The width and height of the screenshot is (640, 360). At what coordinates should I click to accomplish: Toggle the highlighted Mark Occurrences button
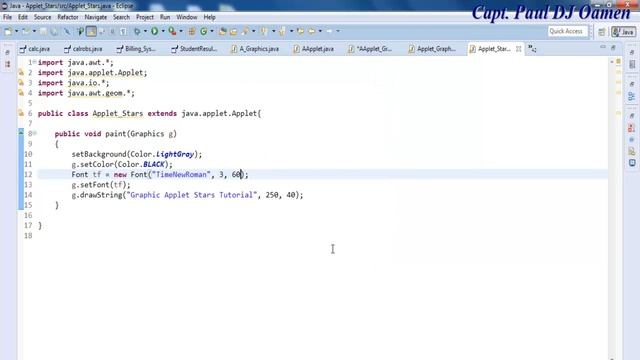91,31
